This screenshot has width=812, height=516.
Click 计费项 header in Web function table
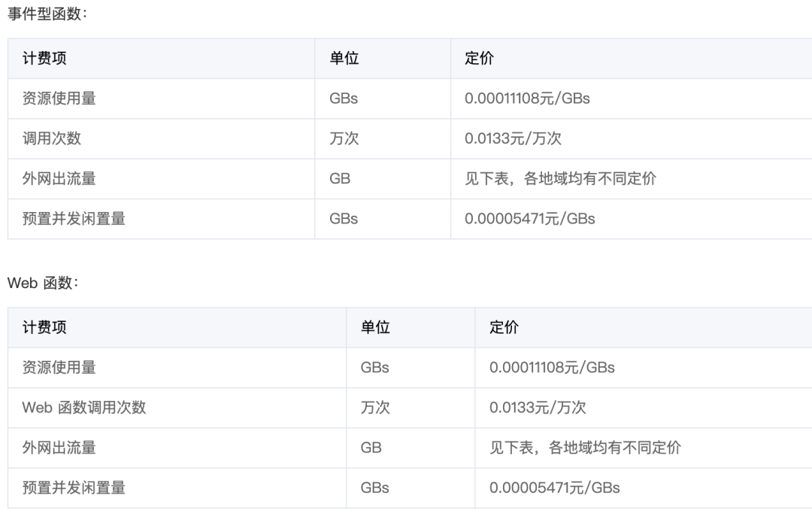pos(44,327)
